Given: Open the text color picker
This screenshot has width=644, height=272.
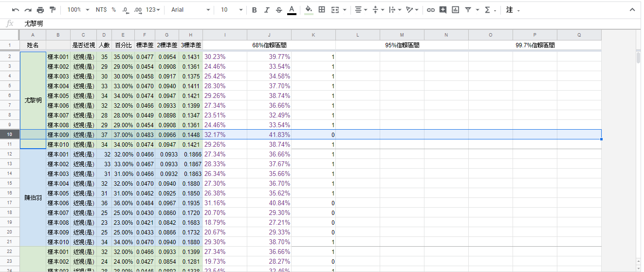Looking at the screenshot, I should pyautogui.click(x=292, y=10).
